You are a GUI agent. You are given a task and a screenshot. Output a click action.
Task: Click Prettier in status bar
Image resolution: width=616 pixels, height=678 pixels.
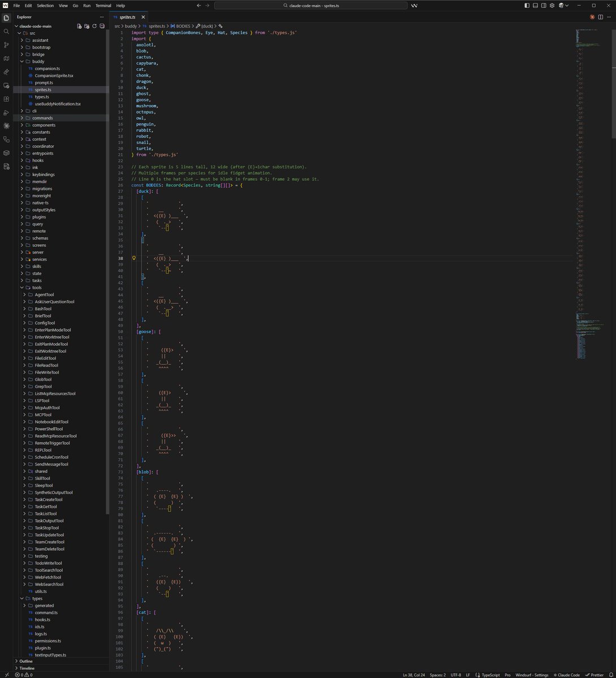coord(593,674)
